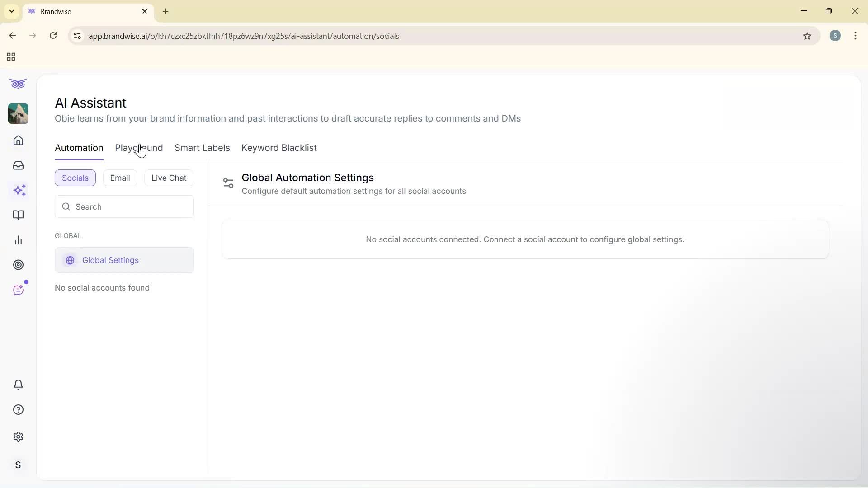The height and width of the screenshot is (488, 868).
Task: Open the Home section in sidebar
Action: tap(18, 141)
